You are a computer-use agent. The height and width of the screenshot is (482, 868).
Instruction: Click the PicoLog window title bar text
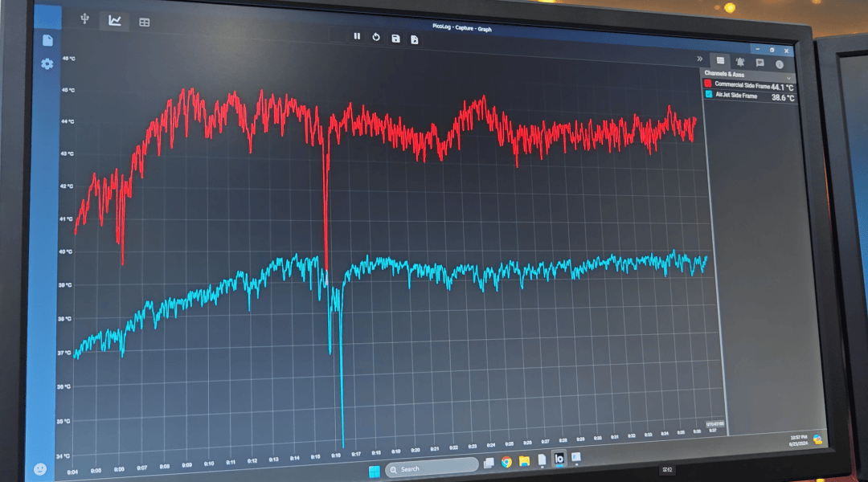tap(461, 27)
